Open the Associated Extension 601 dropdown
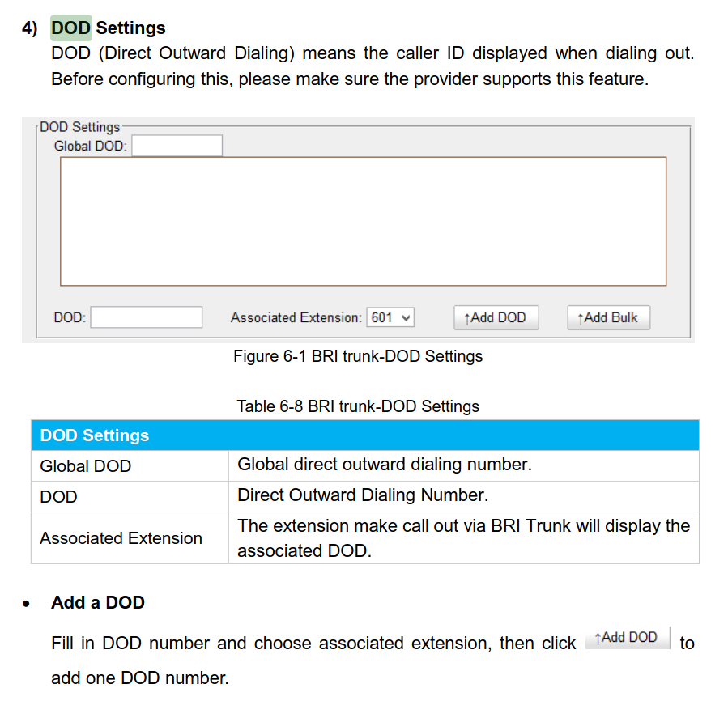 pyautogui.click(x=390, y=317)
